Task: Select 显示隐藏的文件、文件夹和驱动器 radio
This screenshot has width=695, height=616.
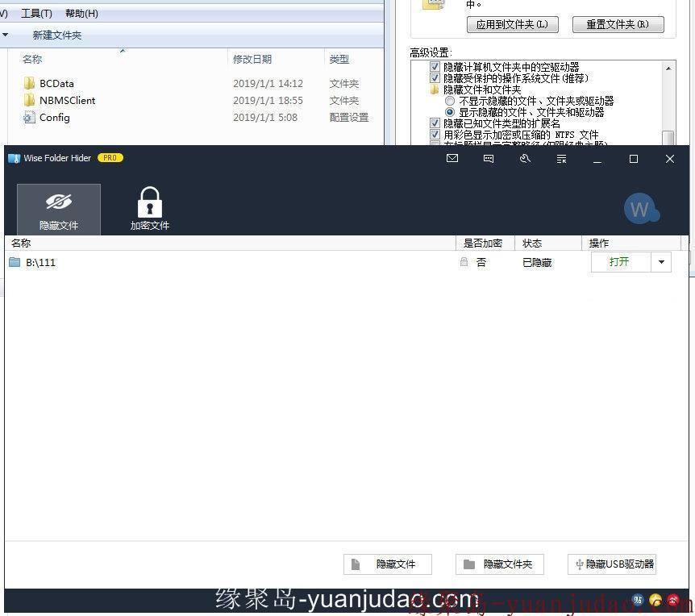Action: pyautogui.click(x=450, y=112)
